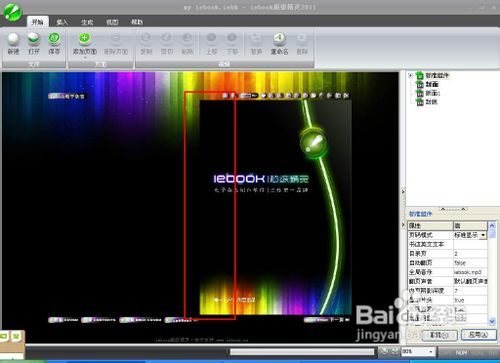Click the 下移 (Move down) ribbon icon
The width and height of the screenshot is (500, 363).
pyautogui.click(x=232, y=44)
